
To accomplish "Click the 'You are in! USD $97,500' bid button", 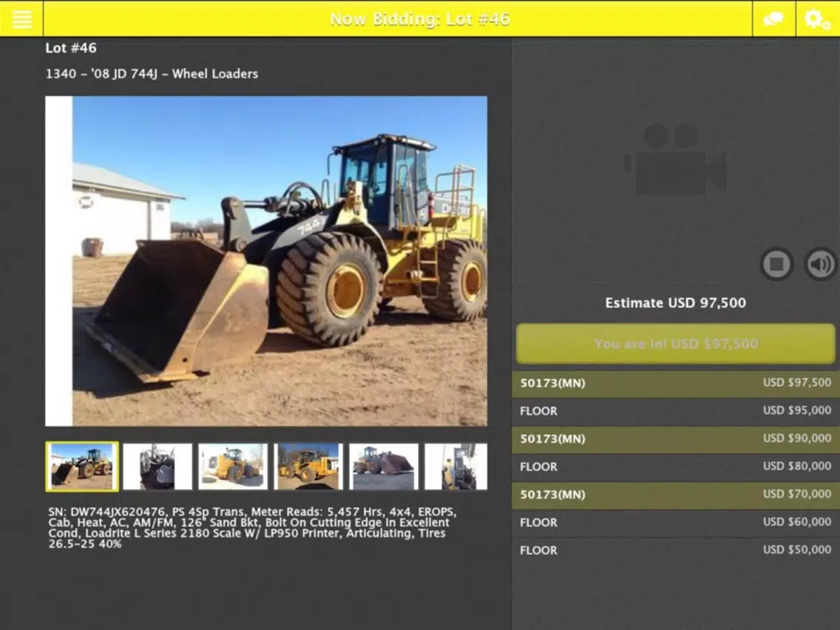I will pos(675,343).
